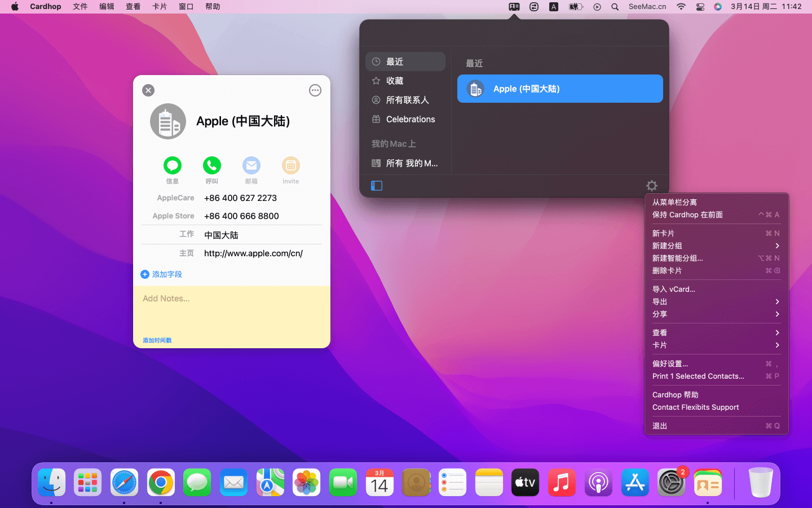
Task: Select 收藏 favorites in sidebar
Action: [x=405, y=81]
